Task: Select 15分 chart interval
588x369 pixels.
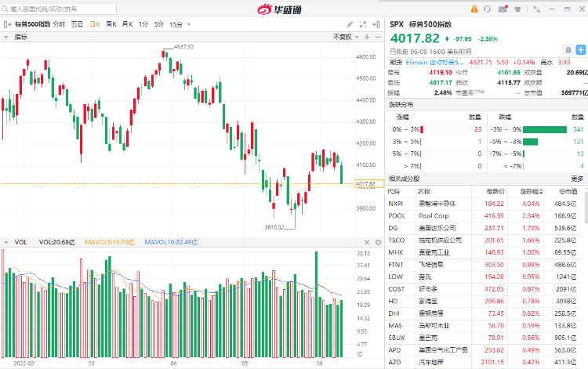Action: click(x=176, y=24)
